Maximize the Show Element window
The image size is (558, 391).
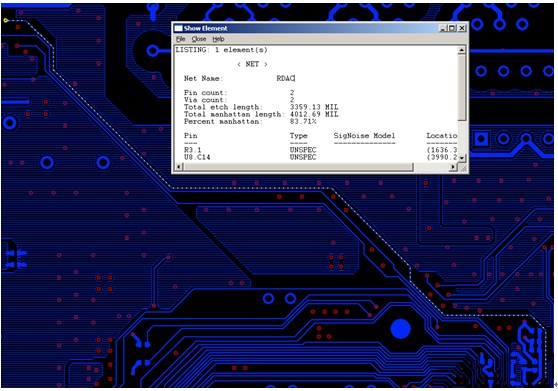click(452, 28)
